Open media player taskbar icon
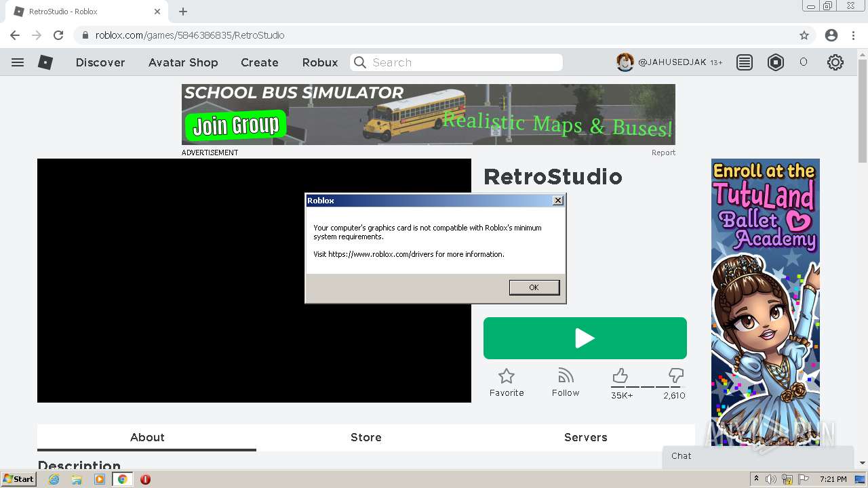This screenshot has height=488, width=868. 100,479
